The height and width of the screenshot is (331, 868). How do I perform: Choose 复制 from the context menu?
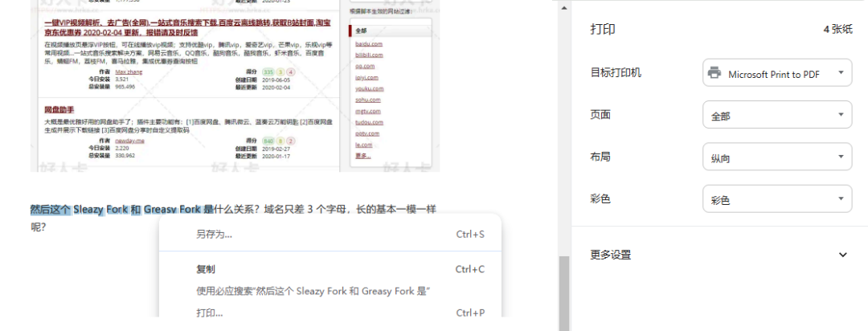coord(330,270)
